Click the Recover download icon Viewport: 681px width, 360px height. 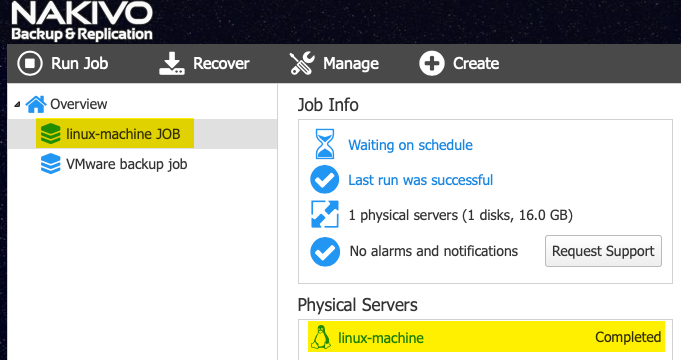coord(172,63)
